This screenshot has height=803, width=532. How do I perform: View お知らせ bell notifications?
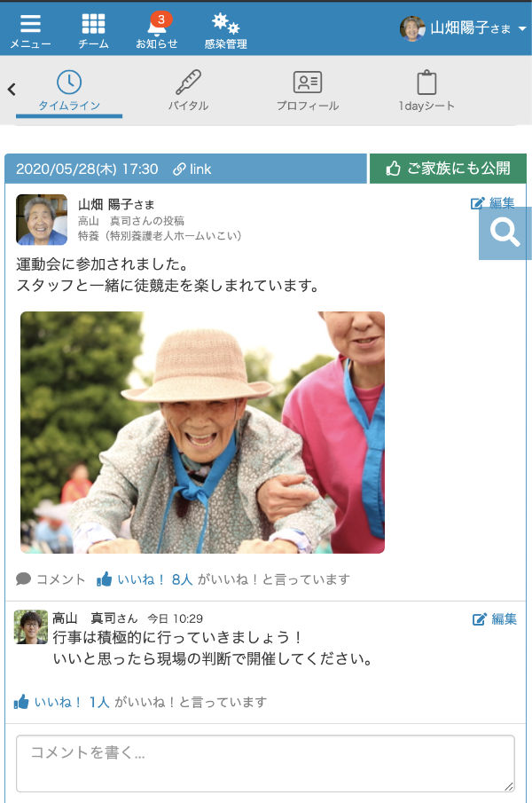pyautogui.click(x=157, y=31)
